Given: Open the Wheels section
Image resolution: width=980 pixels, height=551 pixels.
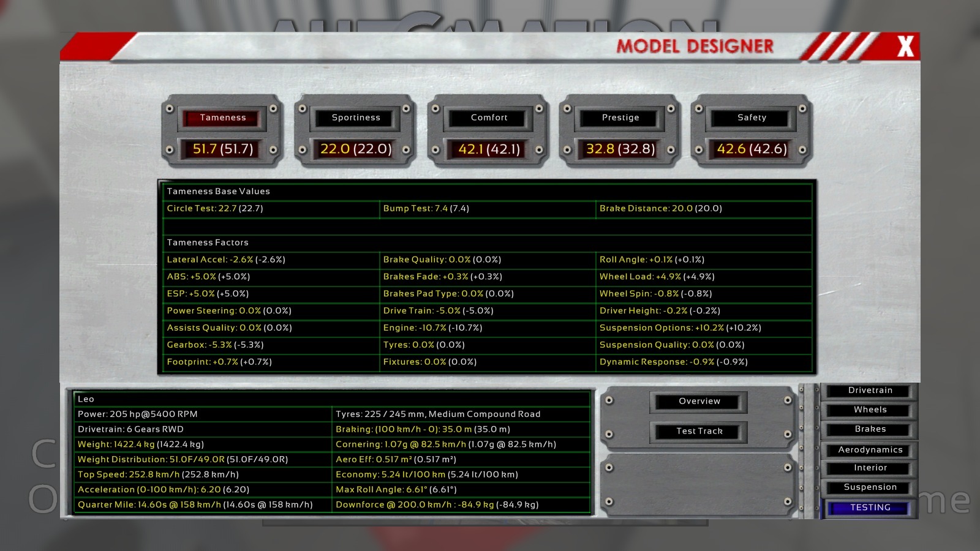Looking at the screenshot, I should pos(870,410).
